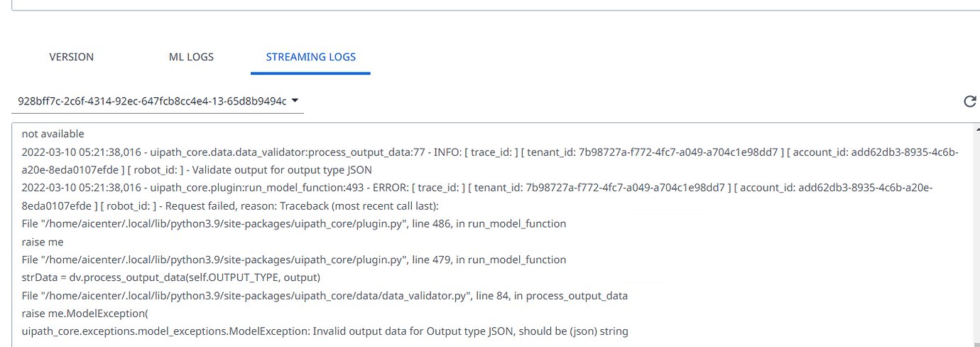Click the plugin.py line 479 traceback entry
980x347 pixels.
pyautogui.click(x=294, y=260)
